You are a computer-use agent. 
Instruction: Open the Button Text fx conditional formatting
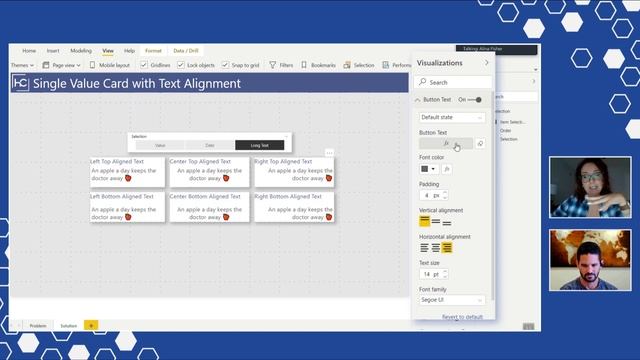tap(446, 143)
